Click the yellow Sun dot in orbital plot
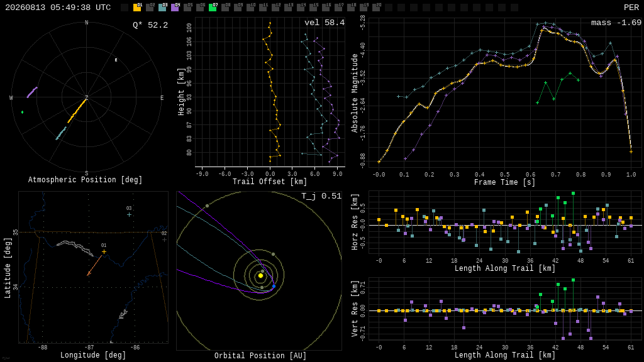Viewport: 644px width, 362px height. (x=260, y=276)
